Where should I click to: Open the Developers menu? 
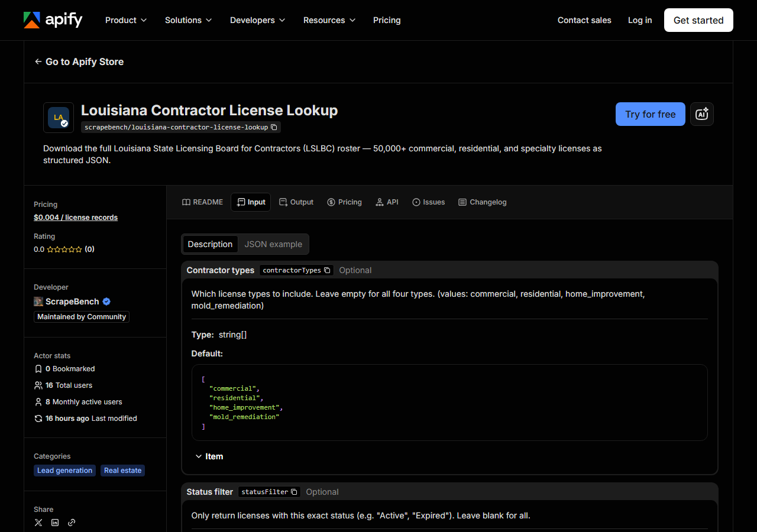click(257, 20)
